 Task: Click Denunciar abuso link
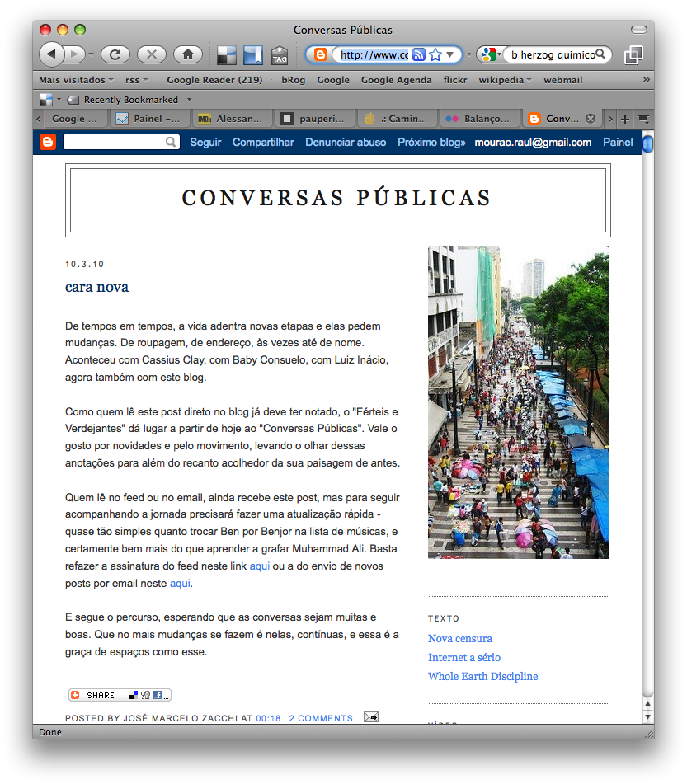click(x=346, y=143)
